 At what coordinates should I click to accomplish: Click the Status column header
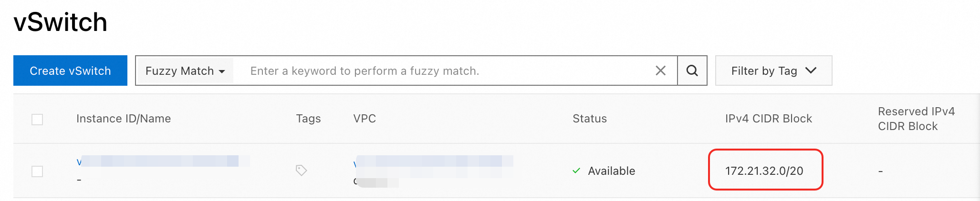[x=590, y=119]
